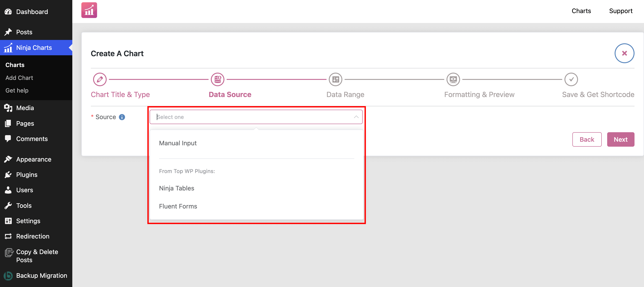Open Users menu label
The width and height of the screenshot is (644, 287).
24,190
